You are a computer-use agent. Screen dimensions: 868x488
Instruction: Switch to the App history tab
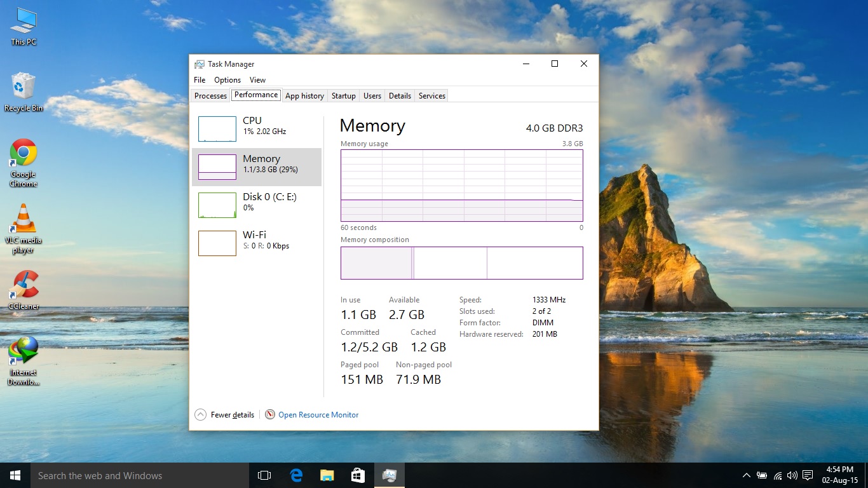(x=304, y=96)
